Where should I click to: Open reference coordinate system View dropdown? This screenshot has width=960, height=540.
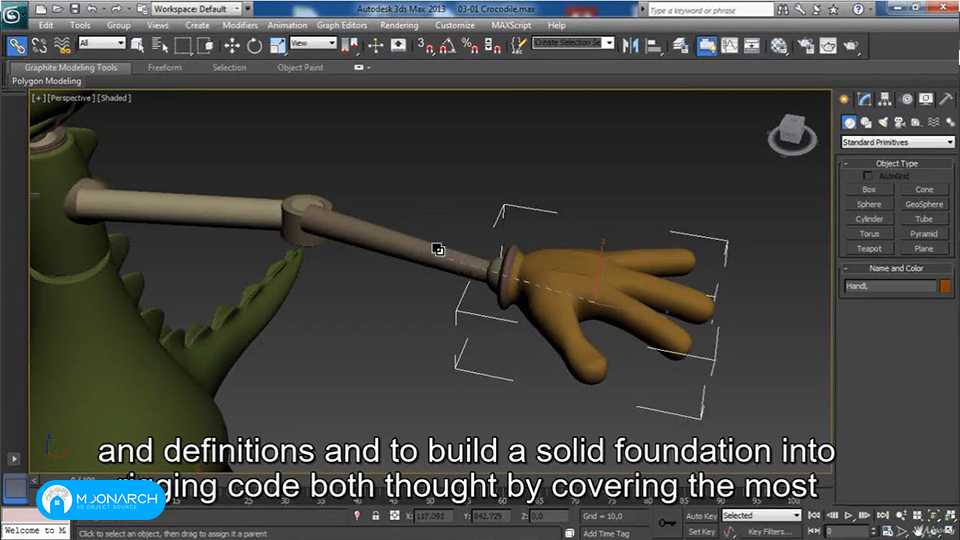coord(313,43)
